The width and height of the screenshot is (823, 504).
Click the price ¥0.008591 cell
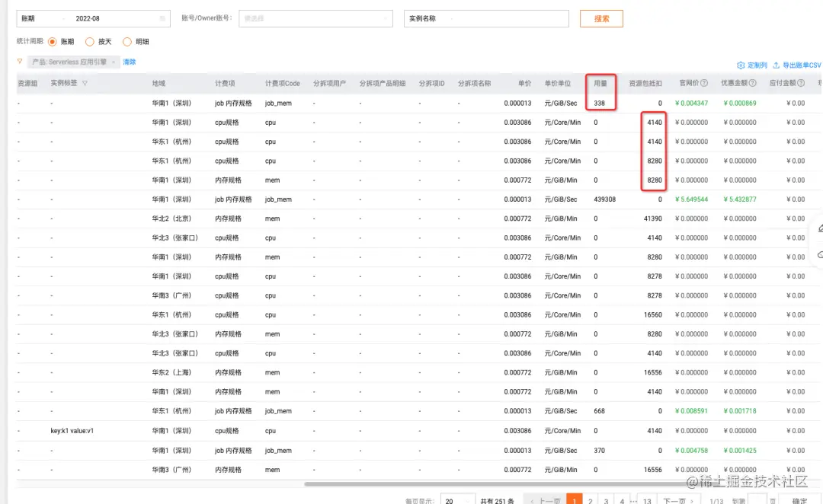pos(691,411)
